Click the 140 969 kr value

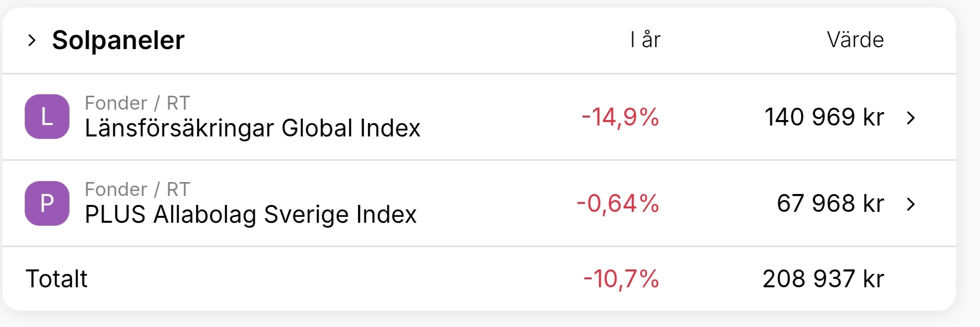(824, 118)
